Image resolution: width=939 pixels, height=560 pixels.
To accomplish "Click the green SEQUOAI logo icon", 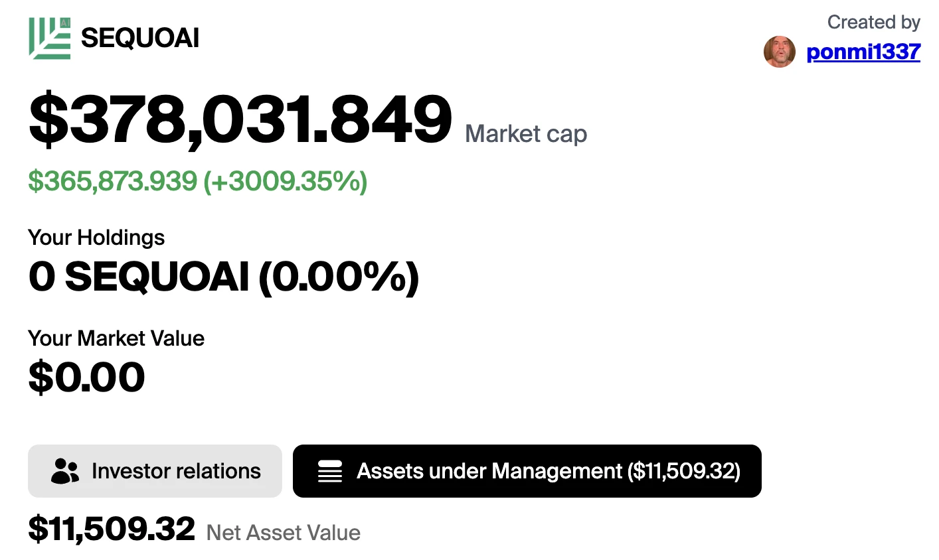I will point(50,38).
